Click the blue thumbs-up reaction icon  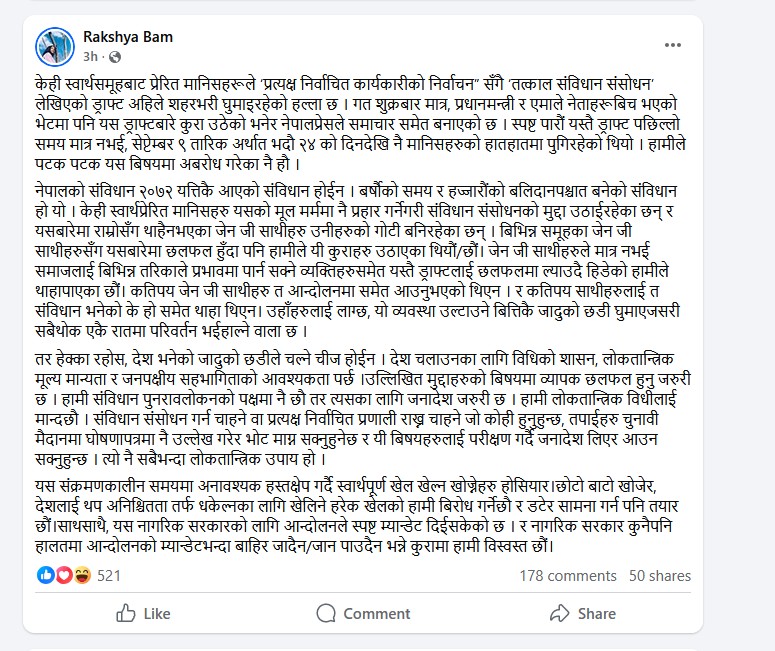click(x=46, y=575)
